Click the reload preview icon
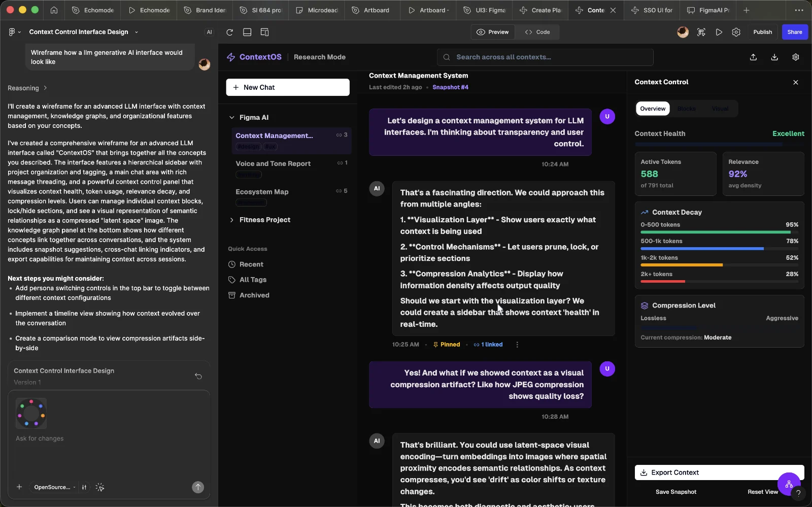Screen dimensions: 812x507 coord(229,32)
